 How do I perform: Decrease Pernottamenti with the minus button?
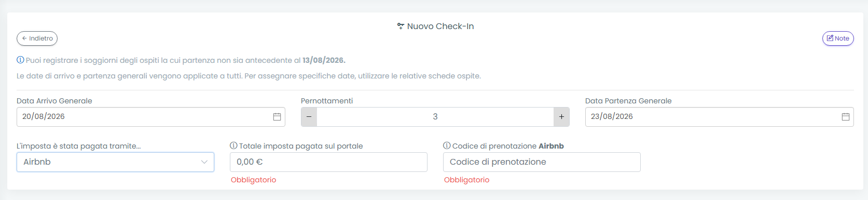click(309, 117)
